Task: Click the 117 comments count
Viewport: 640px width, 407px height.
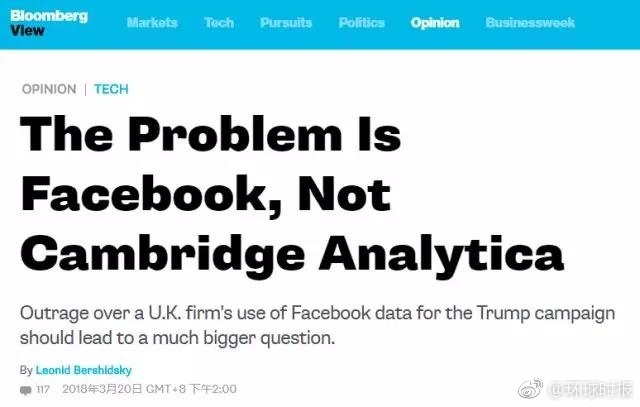Action: (x=43, y=389)
